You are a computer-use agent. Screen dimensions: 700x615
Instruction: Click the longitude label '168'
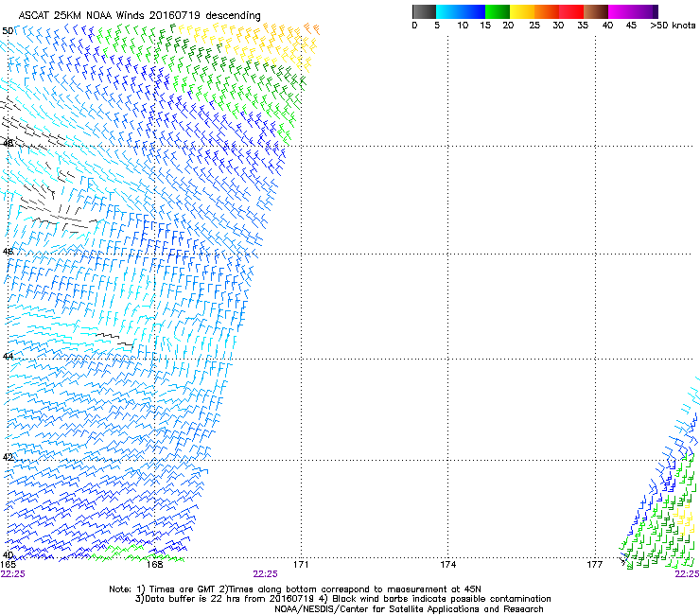tap(154, 565)
